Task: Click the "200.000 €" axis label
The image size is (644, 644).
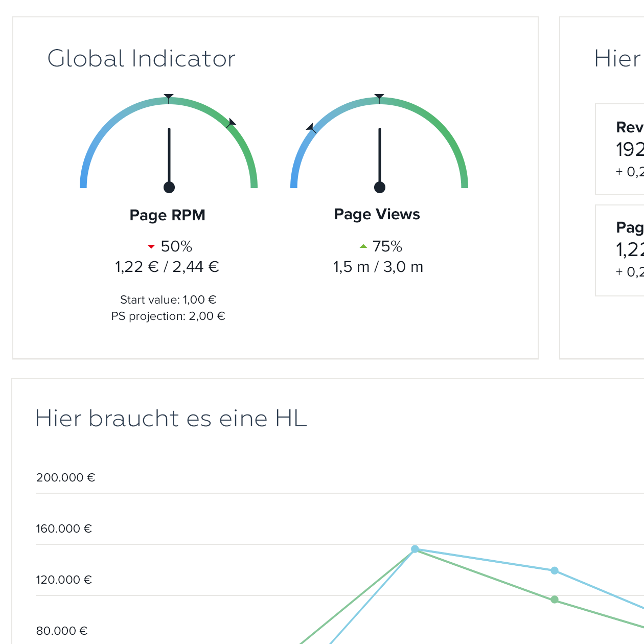Action: coord(66,477)
